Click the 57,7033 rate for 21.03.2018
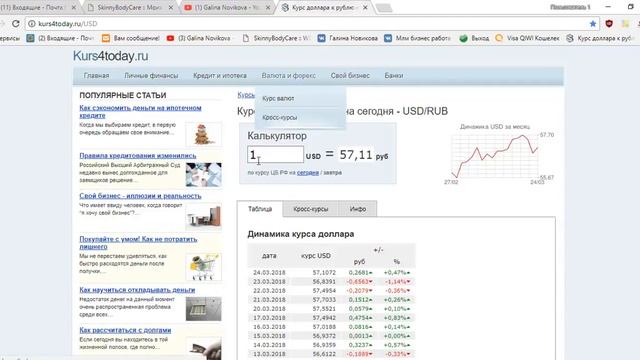The image size is (640, 360). click(324, 300)
